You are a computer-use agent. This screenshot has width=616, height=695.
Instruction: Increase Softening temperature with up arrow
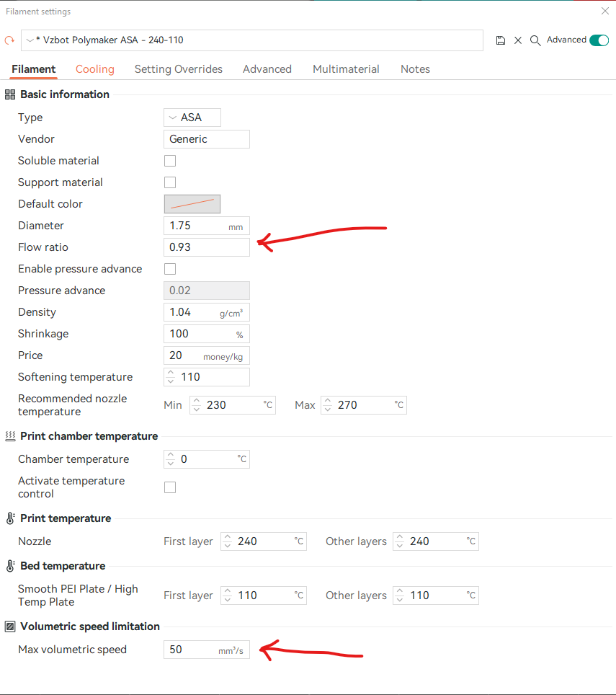tap(171, 373)
